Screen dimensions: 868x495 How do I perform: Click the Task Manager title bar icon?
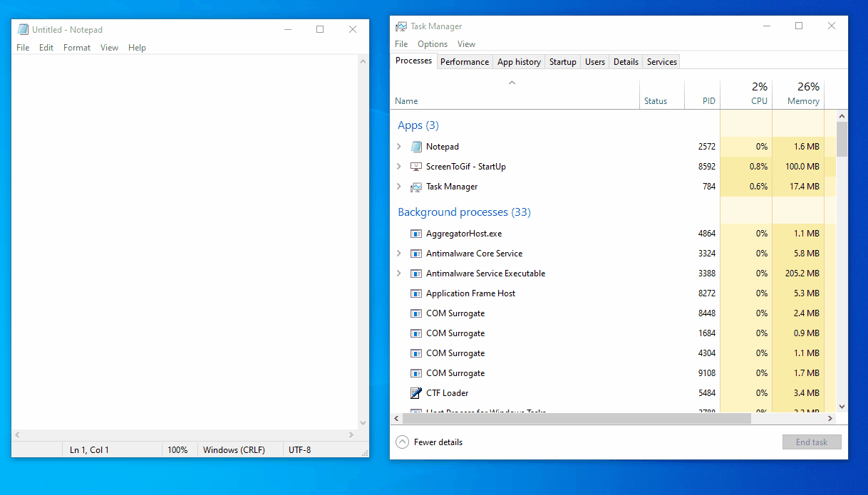pos(401,26)
